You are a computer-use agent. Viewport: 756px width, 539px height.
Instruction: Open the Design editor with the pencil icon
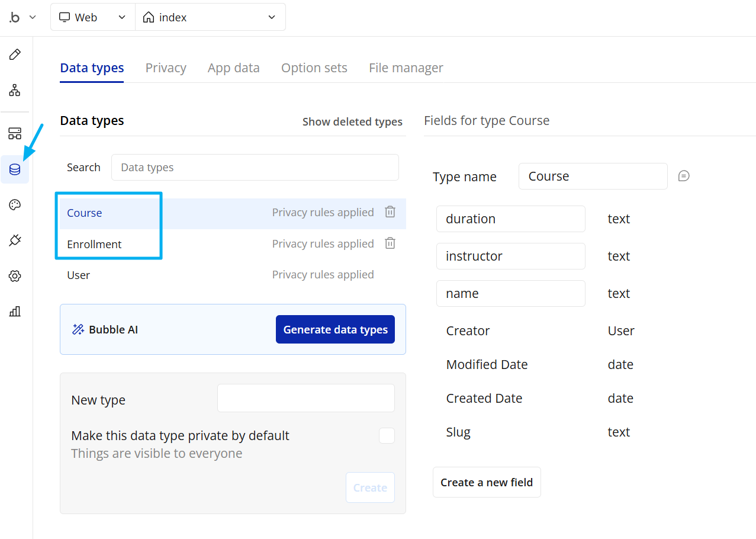point(15,54)
